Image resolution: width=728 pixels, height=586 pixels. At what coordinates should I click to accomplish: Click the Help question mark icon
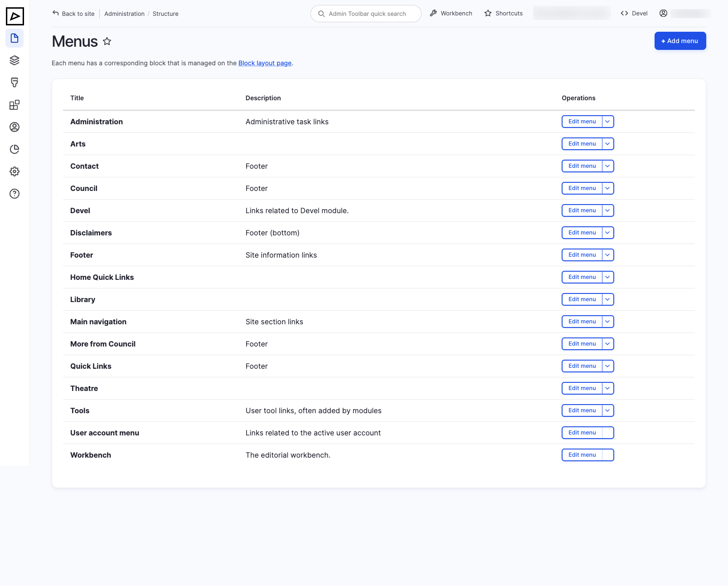(15, 194)
